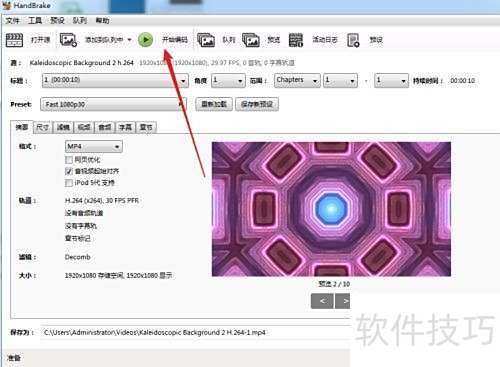Click the 没有字幕轨 (no subtitle tracks) text
This screenshot has width=500, height=367.
(81, 226)
